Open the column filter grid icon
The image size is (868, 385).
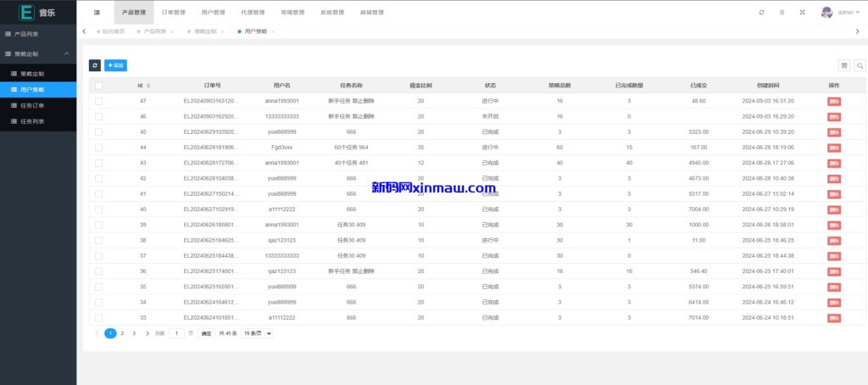[x=843, y=65]
